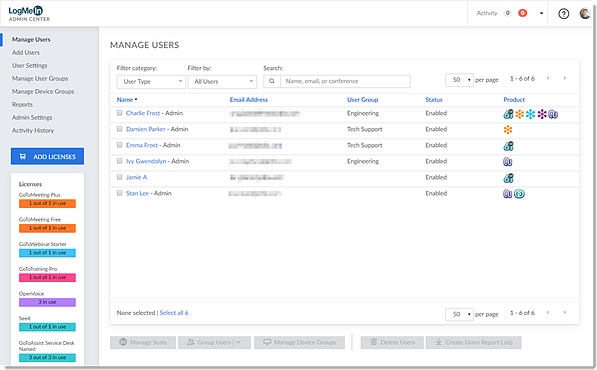The height and width of the screenshot is (370, 597).
Task: Click the Select all 6 link
Action: click(x=174, y=313)
